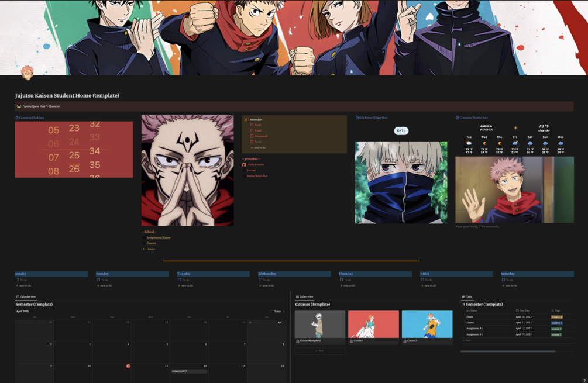Open the Customize Weather here link
The height and width of the screenshot is (383, 588).
point(474,118)
